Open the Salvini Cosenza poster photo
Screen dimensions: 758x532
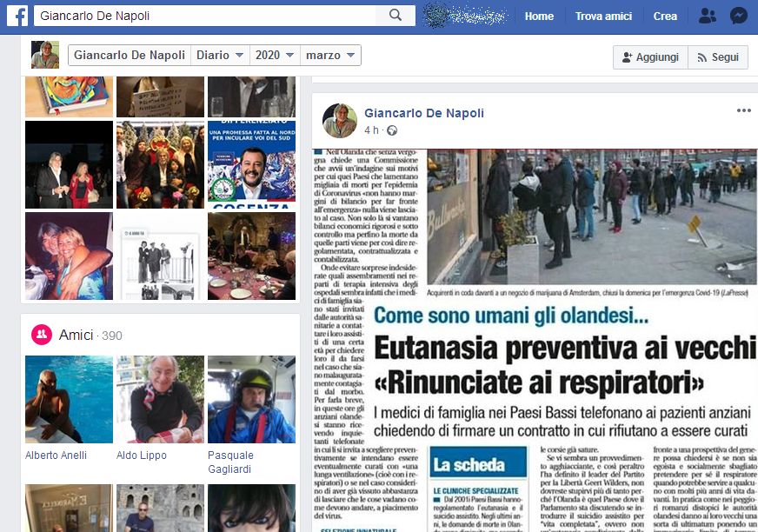251,164
